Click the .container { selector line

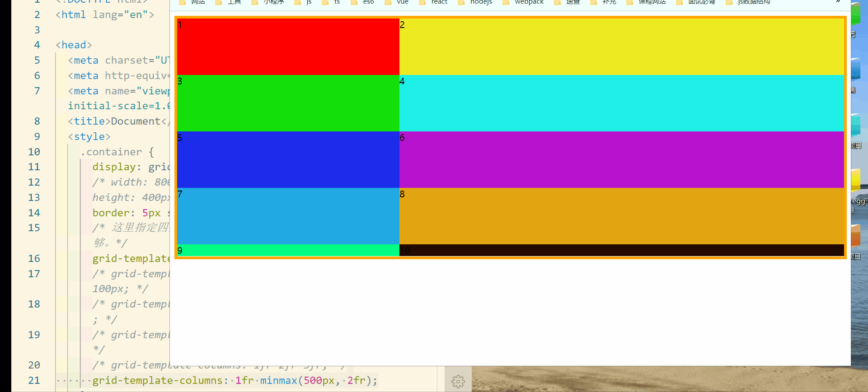[117, 152]
